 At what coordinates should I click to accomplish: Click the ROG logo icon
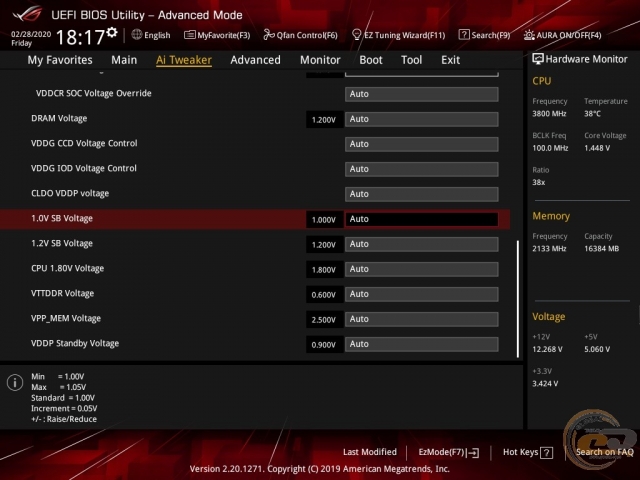tap(27, 14)
